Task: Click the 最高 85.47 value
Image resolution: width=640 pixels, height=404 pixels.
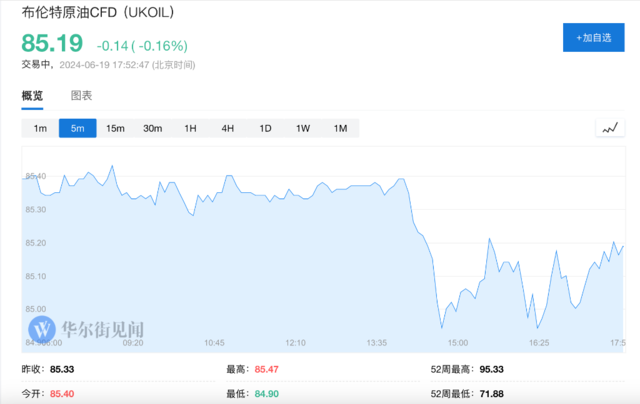Action: (266, 370)
